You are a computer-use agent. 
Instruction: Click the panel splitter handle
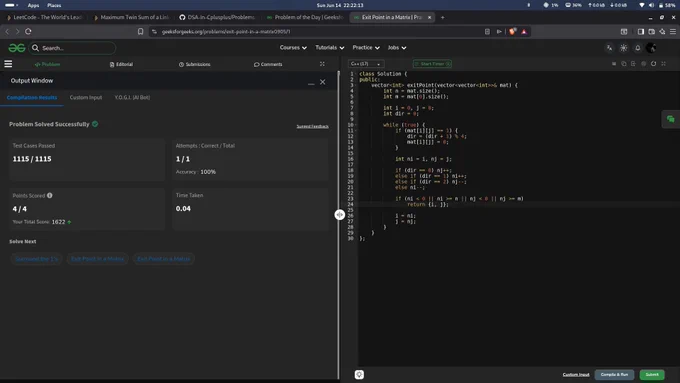click(340, 214)
